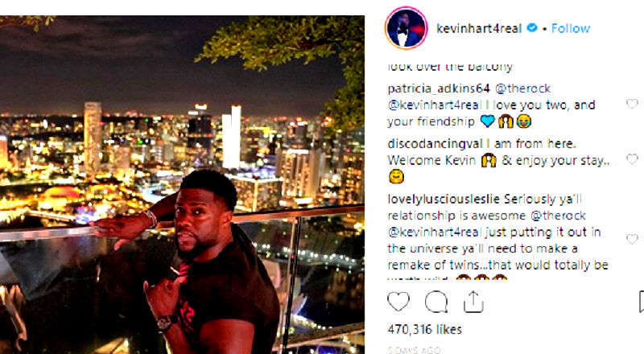
Task: Visit the discodancingval commenter profile
Action: [435, 144]
